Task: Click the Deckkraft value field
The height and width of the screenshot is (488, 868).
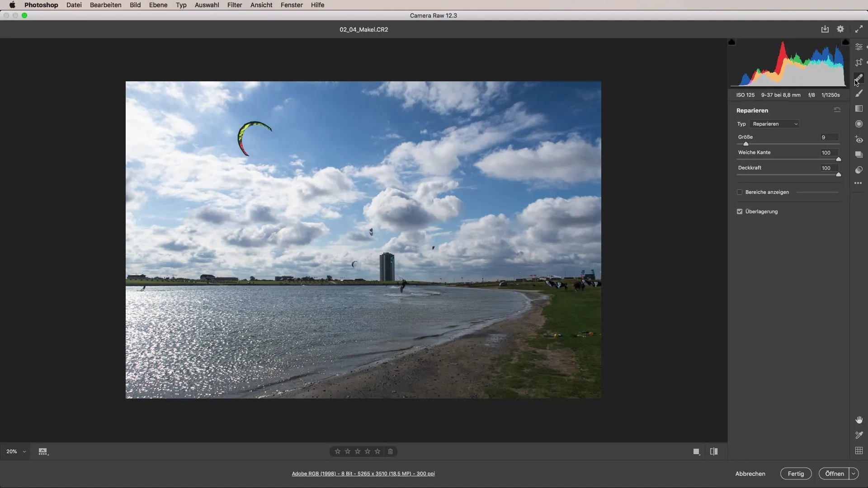Action: (x=829, y=168)
